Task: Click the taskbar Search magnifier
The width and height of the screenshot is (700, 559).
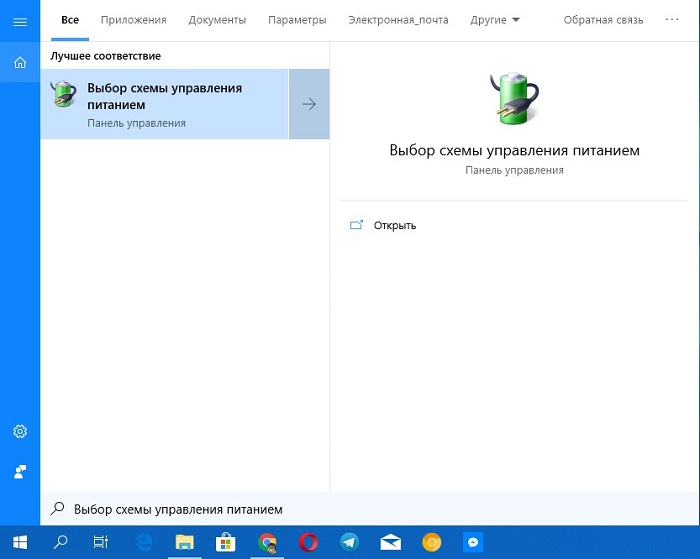Action: point(60,542)
